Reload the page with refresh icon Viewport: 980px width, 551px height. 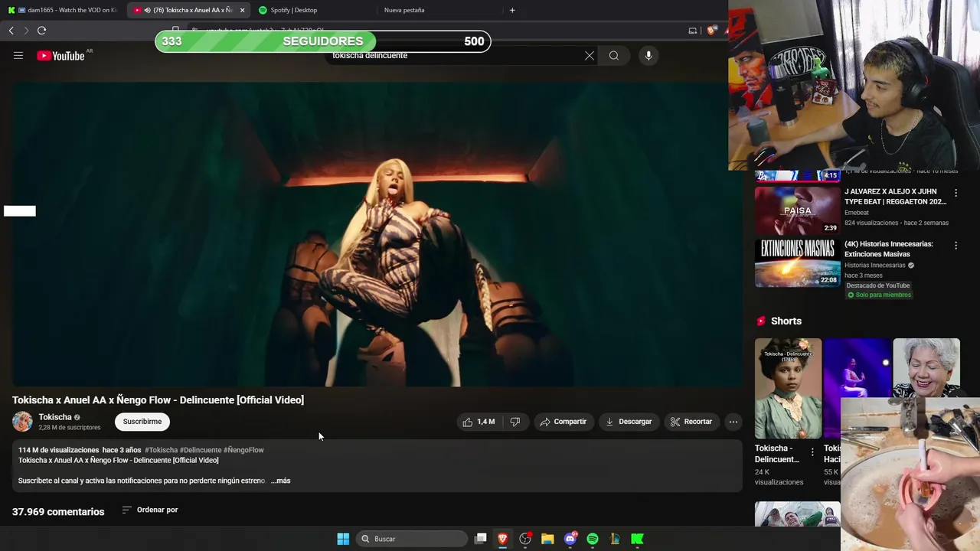coord(41,31)
